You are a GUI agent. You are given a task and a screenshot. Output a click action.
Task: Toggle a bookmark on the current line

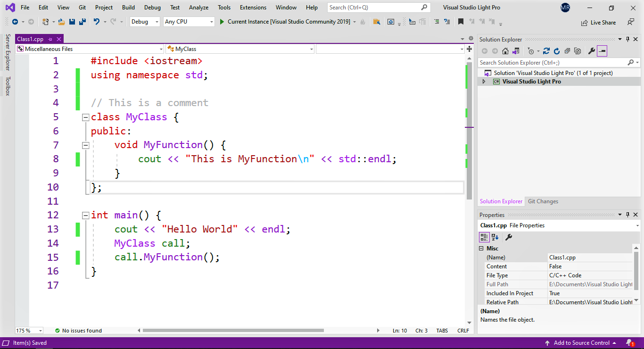point(461,22)
